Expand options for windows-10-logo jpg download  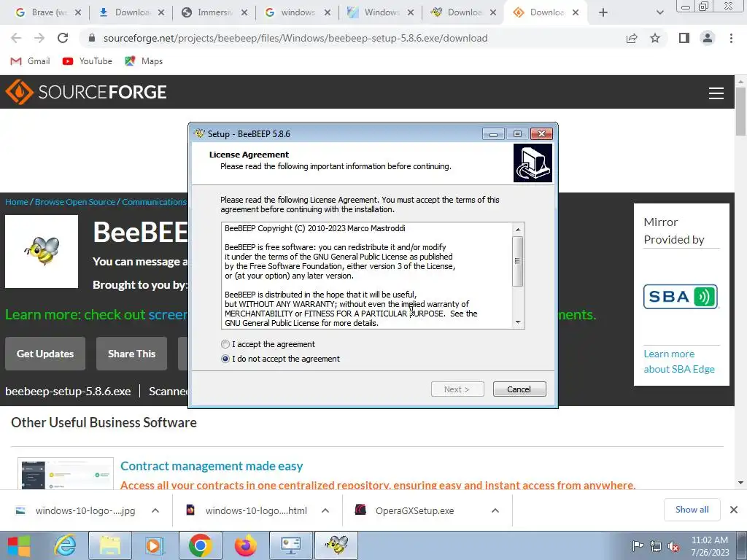pyautogui.click(x=155, y=510)
